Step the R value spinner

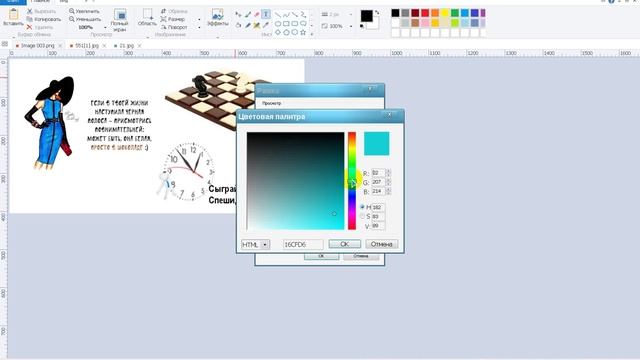pos(388,173)
